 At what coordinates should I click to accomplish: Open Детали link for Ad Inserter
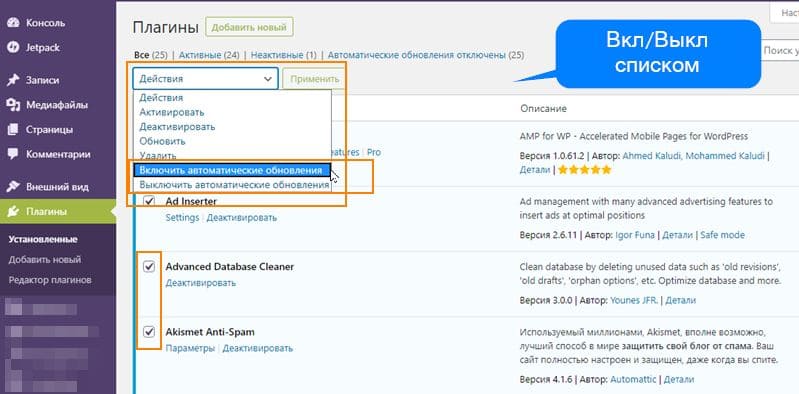pos(678,235)
